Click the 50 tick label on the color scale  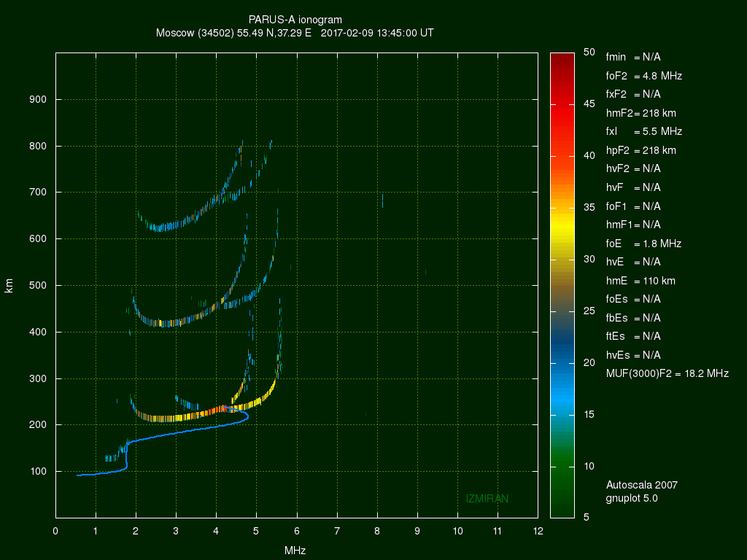tap(589, 52)
